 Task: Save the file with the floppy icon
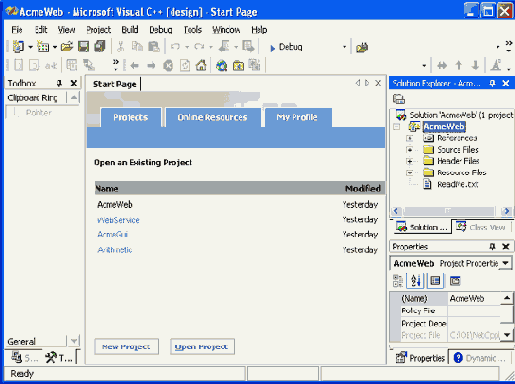tap(83, 46)
